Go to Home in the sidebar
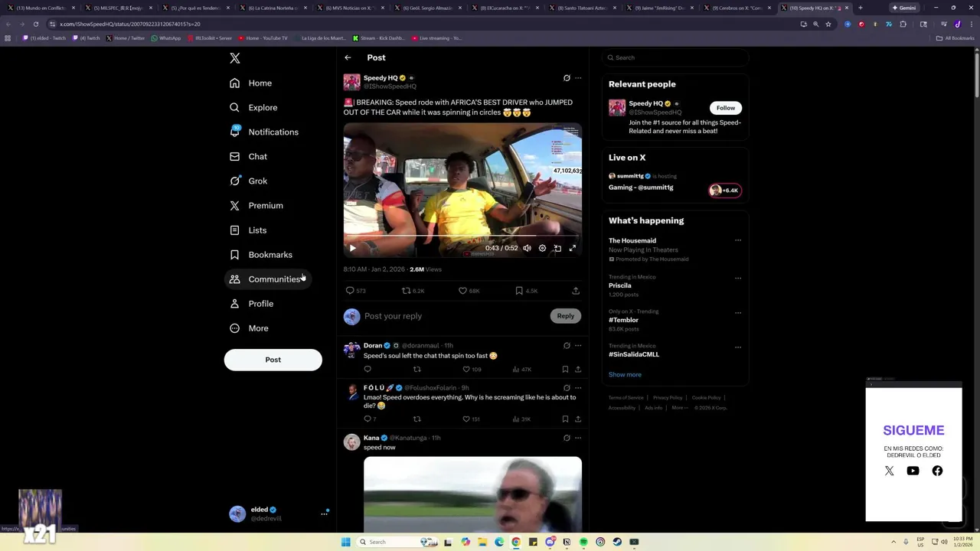Screen dimensions: 980x551 (x=251, y=83)
